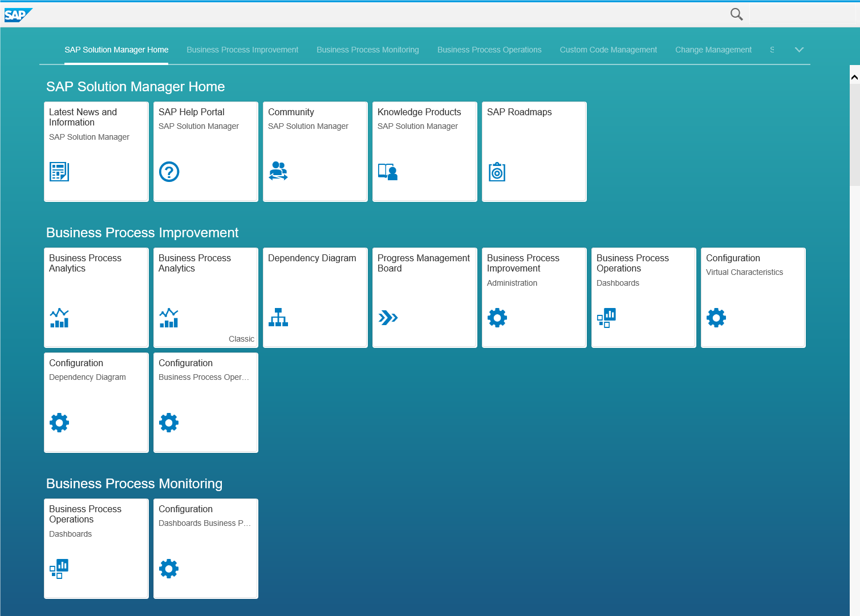Open the Latest News and Information tile title
The width and height of the screenshot is (860, 616).
point(83,117)
